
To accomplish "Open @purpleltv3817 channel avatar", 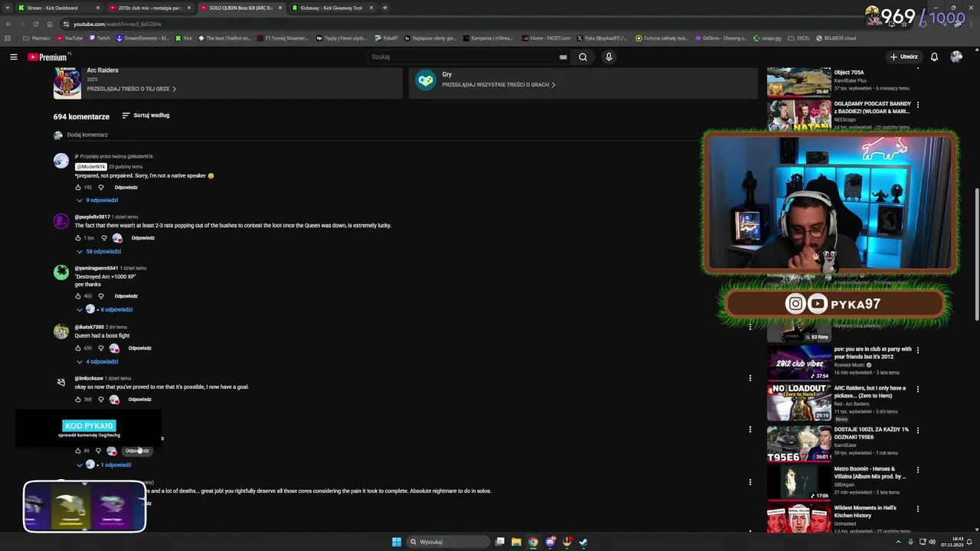I will coord(61,221).
